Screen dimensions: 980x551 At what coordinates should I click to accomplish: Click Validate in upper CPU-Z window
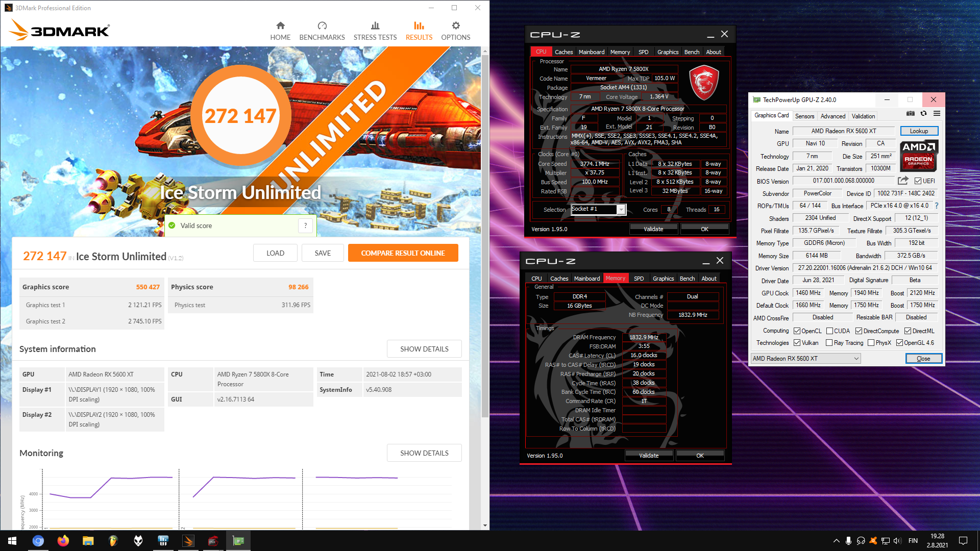click(653, 229)
